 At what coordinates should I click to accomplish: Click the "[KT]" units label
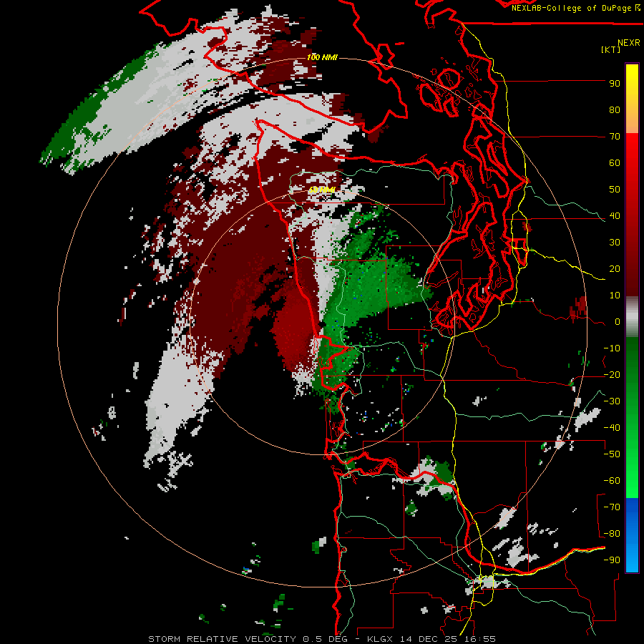[611, 49]
